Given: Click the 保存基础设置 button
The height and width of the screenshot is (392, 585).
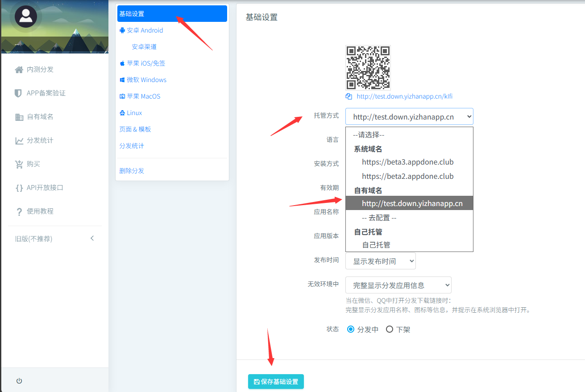Looking at the screenshot, I should click(276, 382).
